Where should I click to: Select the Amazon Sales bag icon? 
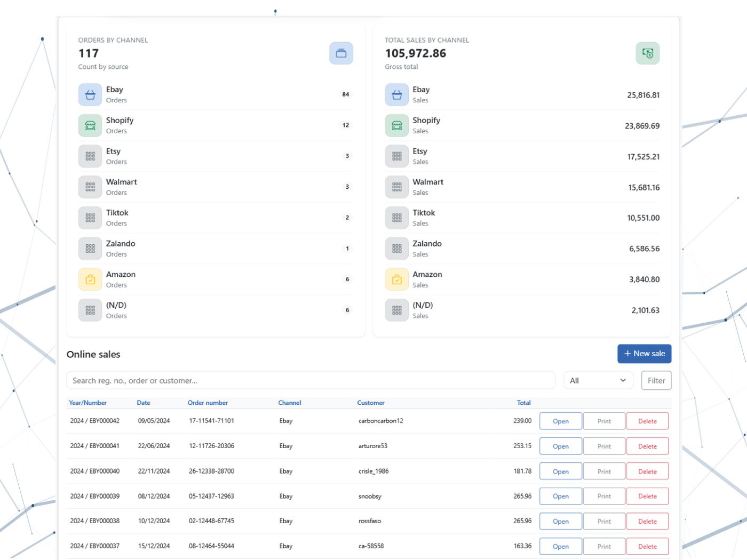tap(397, 279)
